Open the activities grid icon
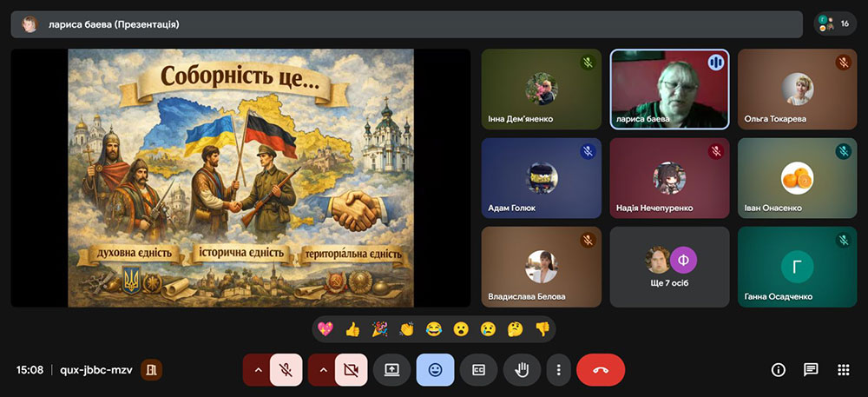 [843, 370]
